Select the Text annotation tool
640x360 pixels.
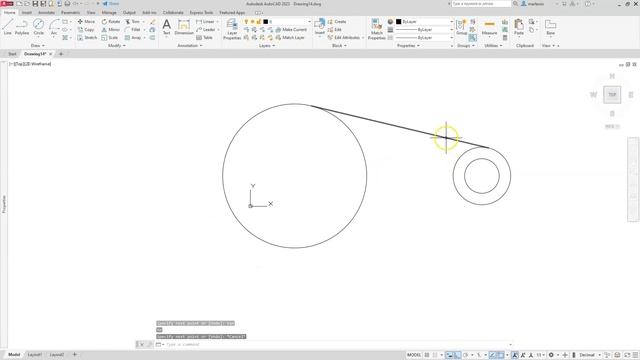(x=167, y=27)
